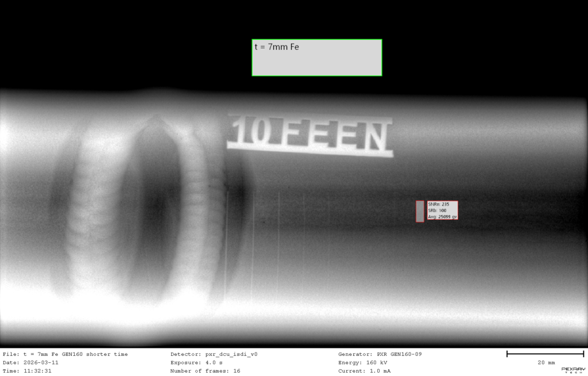Select the red-bordered SNR measurement rectangle

click(x=420, y=211)
